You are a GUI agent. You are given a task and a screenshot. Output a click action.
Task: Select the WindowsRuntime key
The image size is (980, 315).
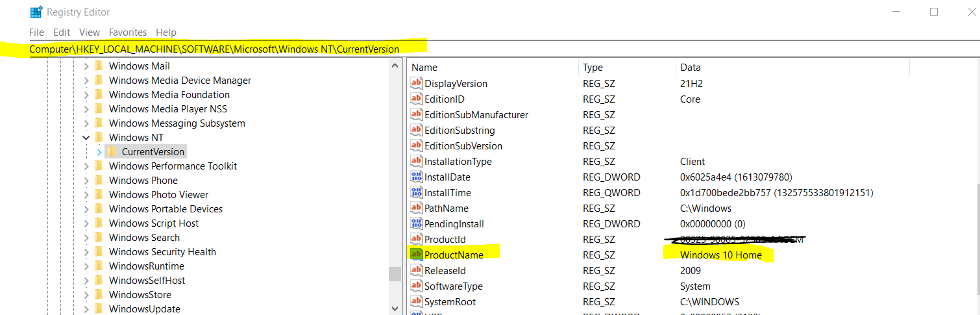[147, 266]
